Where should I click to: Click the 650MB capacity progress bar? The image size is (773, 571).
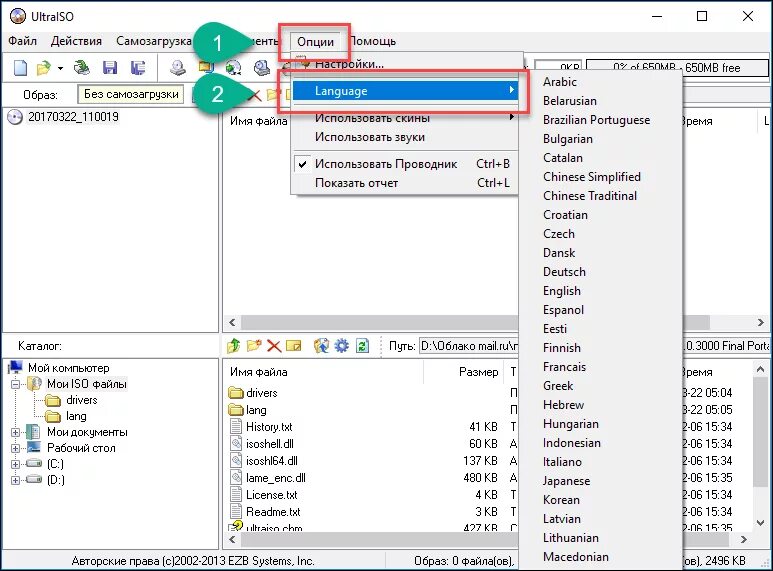(x=677, y=68)
